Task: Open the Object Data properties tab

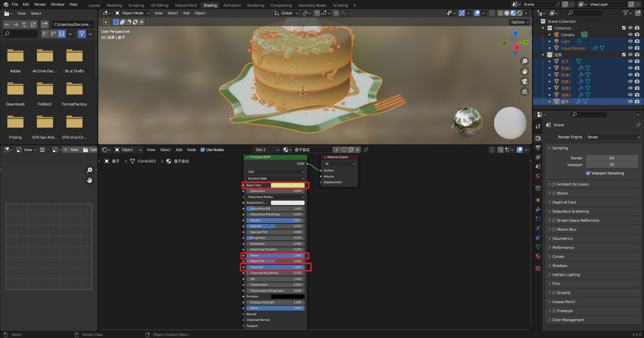Action: [538, 247]
